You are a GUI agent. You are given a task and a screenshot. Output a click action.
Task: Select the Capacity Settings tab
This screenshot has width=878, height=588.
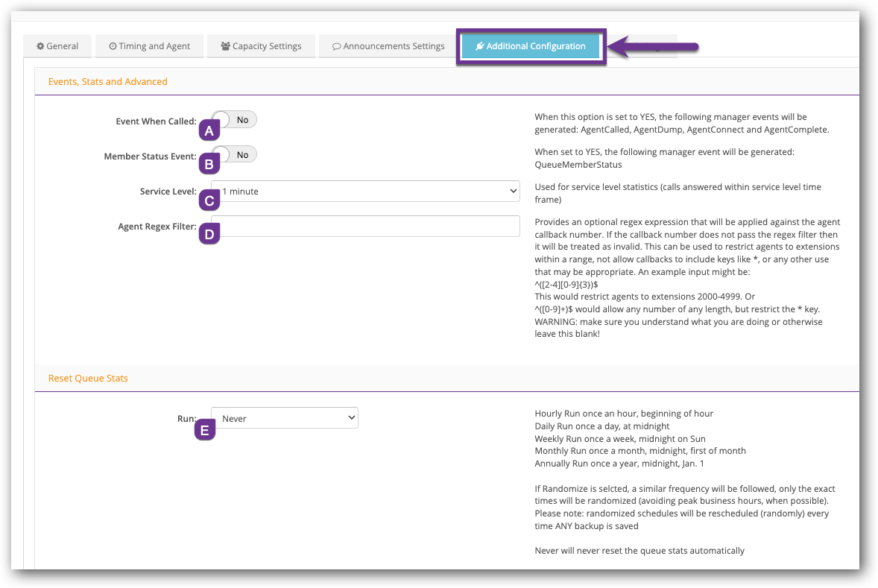pyautogui.click(x=261, y=45)
